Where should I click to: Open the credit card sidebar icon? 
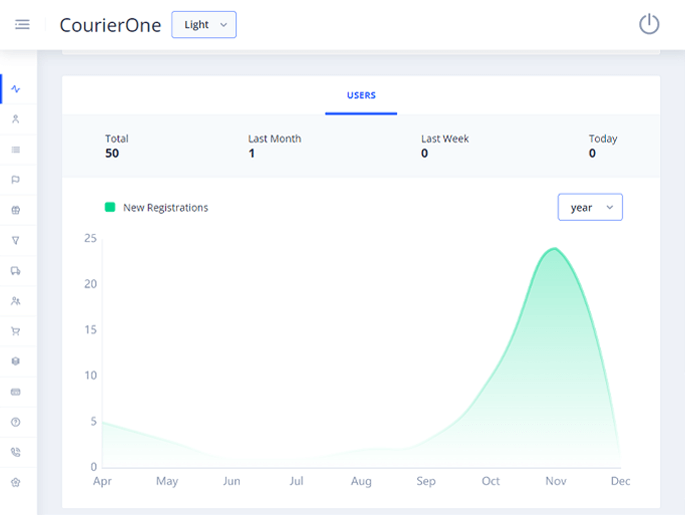click(16, 392)
